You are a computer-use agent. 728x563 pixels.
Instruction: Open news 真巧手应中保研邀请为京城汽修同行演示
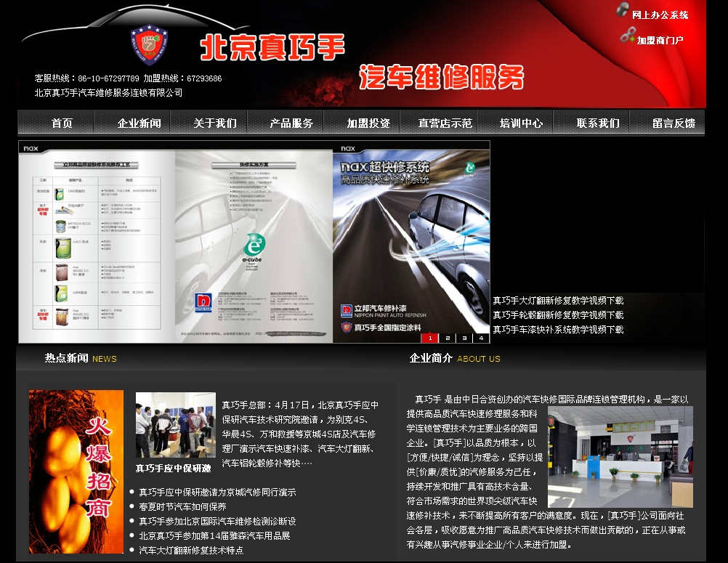coord(217,493)
